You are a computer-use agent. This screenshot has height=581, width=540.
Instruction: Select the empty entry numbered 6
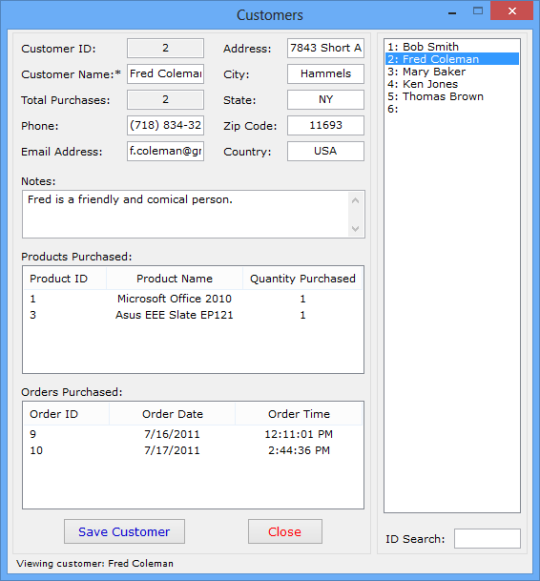click(x=452, y=109)
